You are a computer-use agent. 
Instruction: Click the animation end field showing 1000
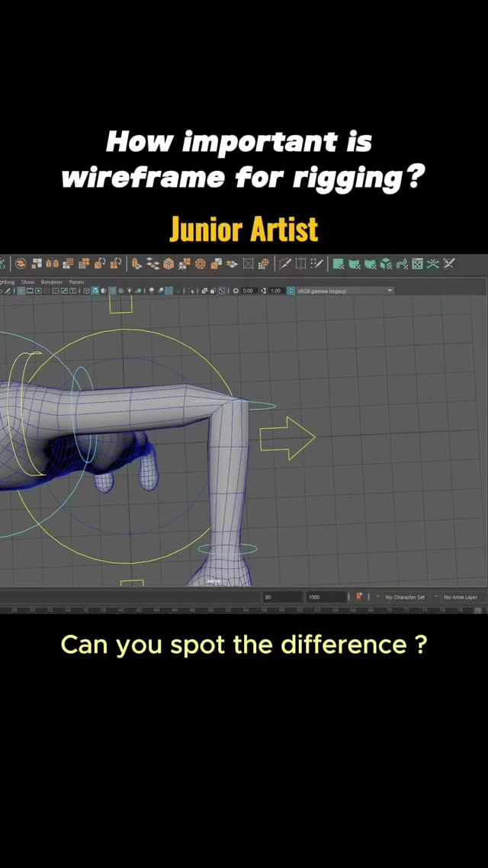(326, 596)
